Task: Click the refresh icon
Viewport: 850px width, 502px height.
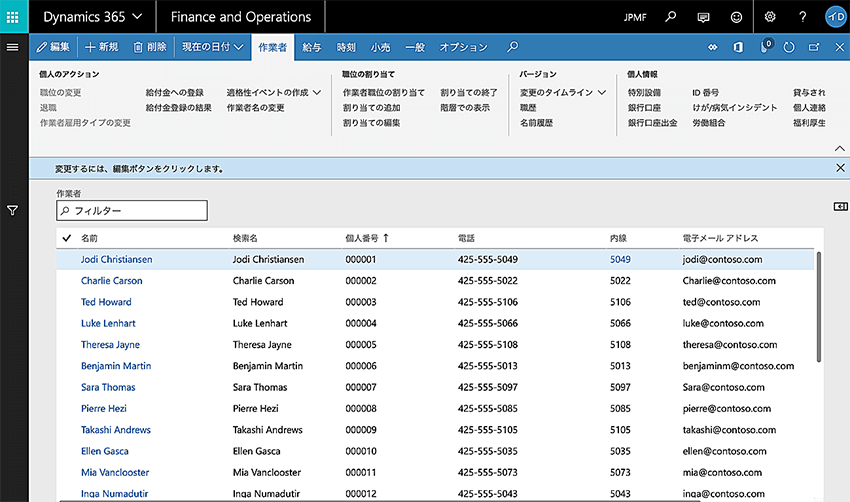Action: click(x=789, y=47)
